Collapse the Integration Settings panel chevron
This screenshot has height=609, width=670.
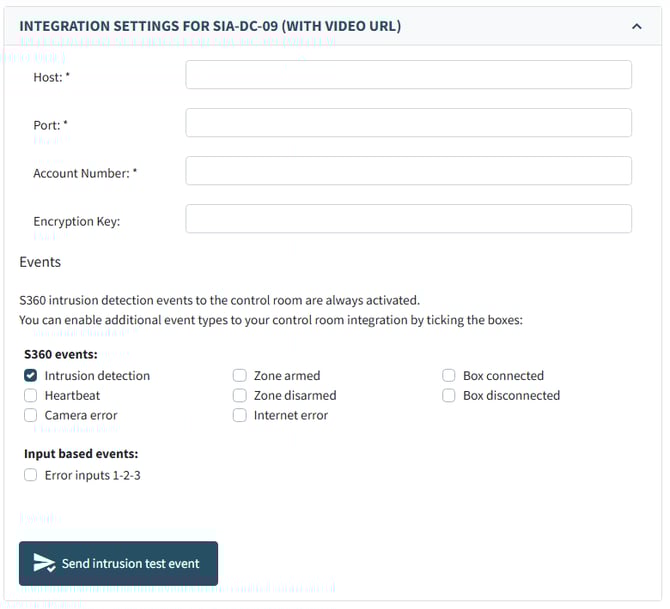[637, 27]
